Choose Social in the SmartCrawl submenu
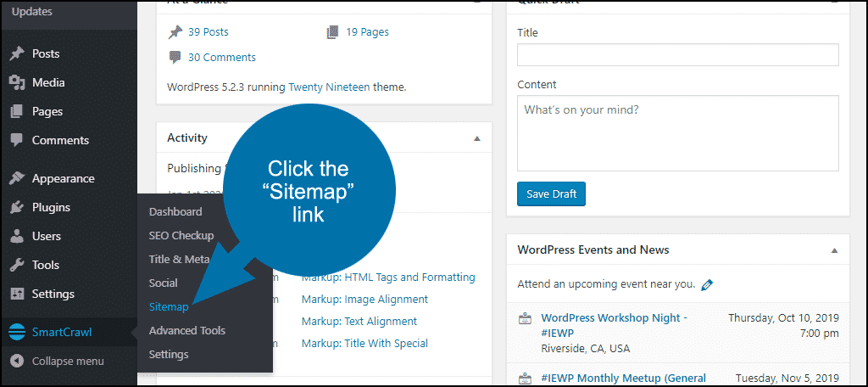The width and height of the screenshot is (868, 387). tap(164, 283)
